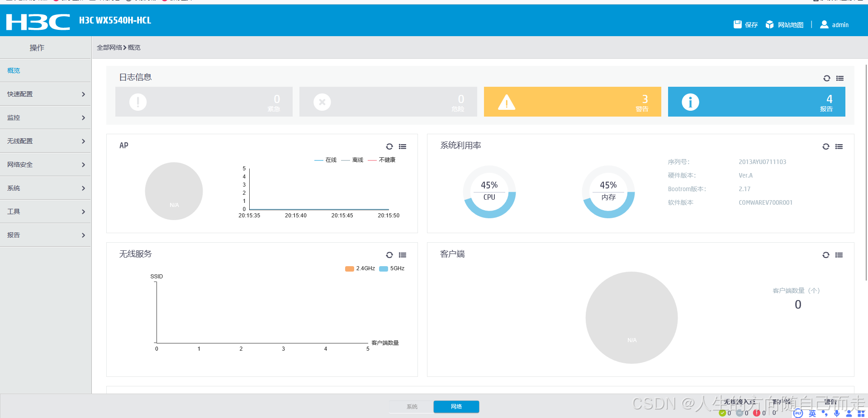This screenshot has height=418, width=868.
Task: Click software version COMWAREV700R001
Action: click(766, 202)
